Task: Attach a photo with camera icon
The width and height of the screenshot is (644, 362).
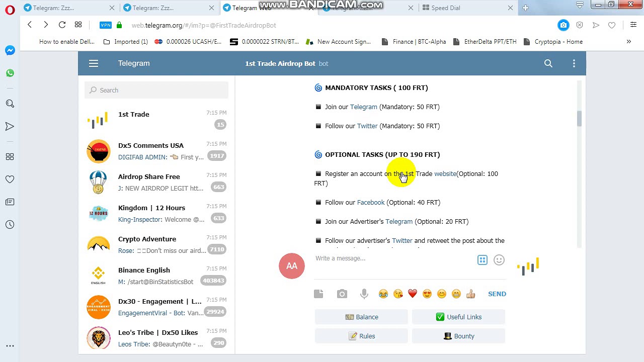Action: tap(342, 294)
